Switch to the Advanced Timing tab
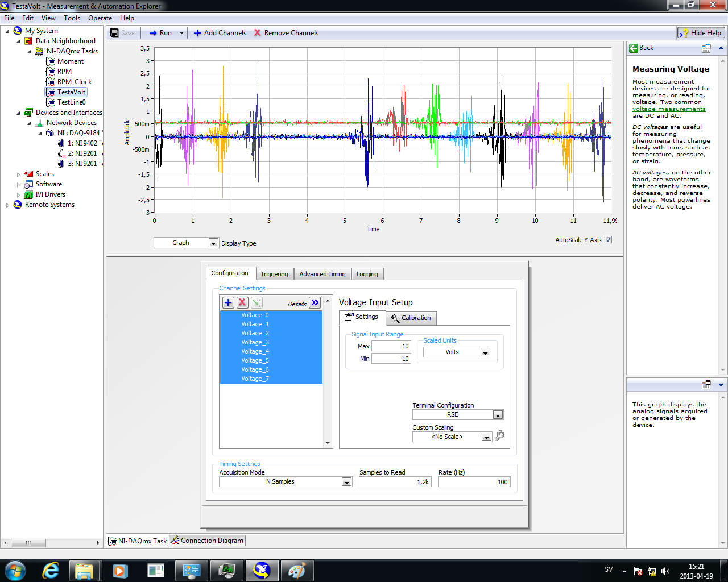Viewport: 728px width, 582px height. (x=322, y=274)
